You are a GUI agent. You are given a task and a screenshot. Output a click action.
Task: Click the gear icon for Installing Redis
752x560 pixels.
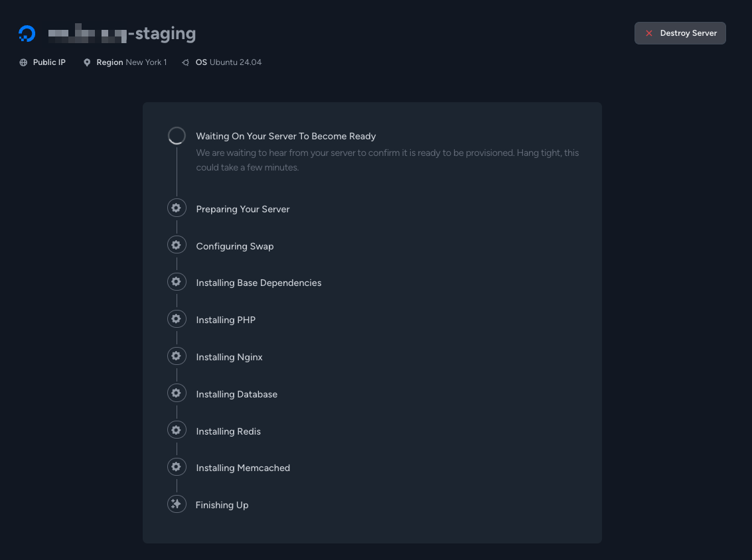(x=177, y=430)
